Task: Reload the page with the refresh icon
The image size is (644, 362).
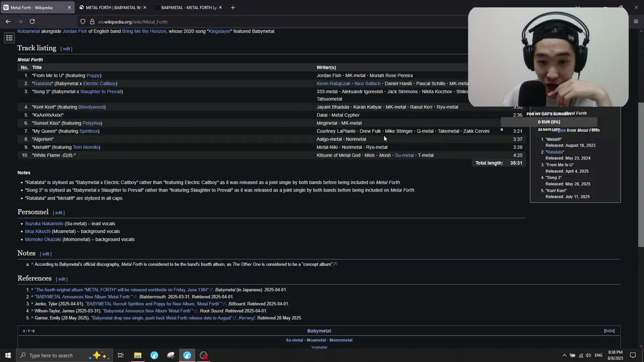Action: [32, 22]
